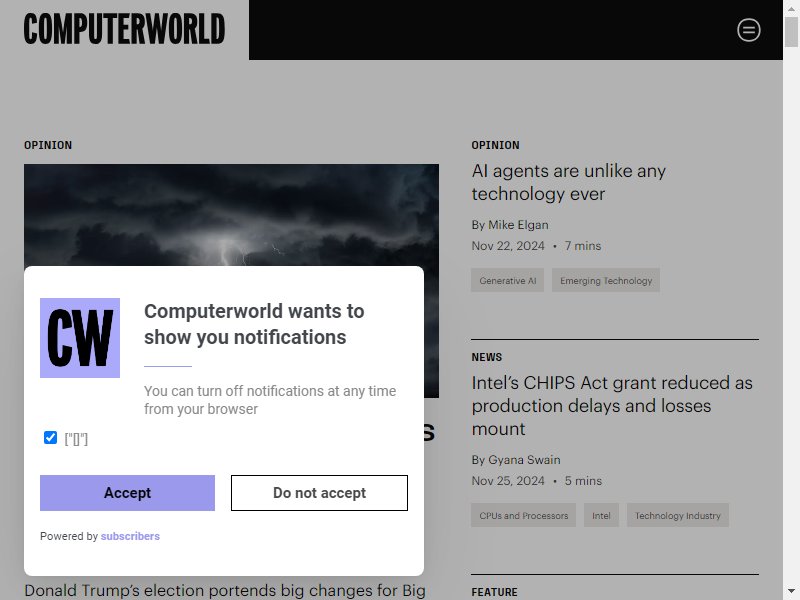Open the hamburger menu icon
Screen dimensions: 800x600
pyautogui.click(x=748, y=30)
